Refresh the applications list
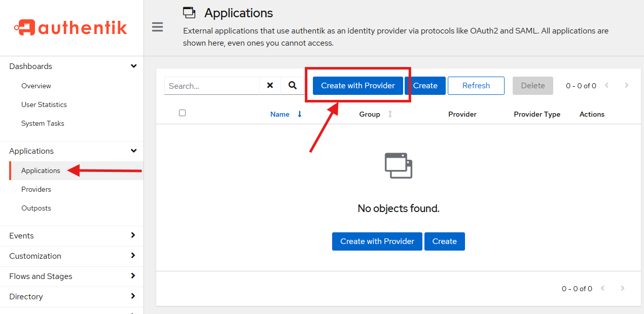Image resolution: width=644 pixels, height=314 pixels. point(476,85)
